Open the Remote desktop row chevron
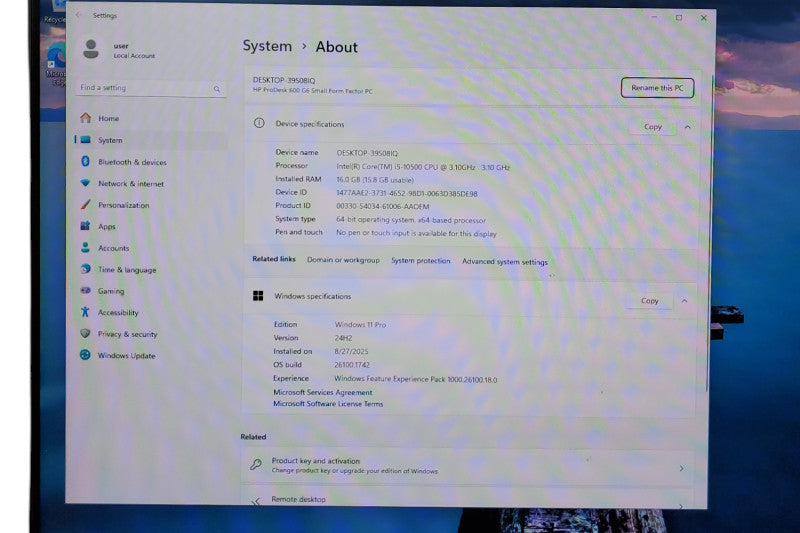800x533 pixels. coord(682,505)
